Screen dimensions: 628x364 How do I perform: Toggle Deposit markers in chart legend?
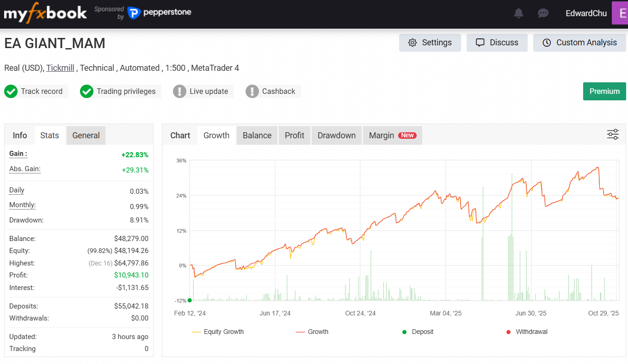coord(418,332)
